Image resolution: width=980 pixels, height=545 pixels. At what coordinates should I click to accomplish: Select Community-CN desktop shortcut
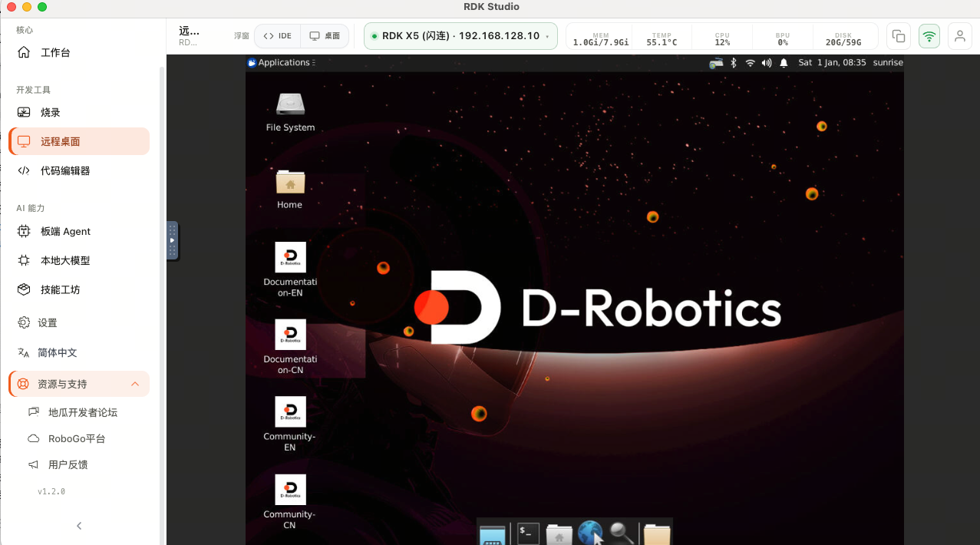point(290,502)
